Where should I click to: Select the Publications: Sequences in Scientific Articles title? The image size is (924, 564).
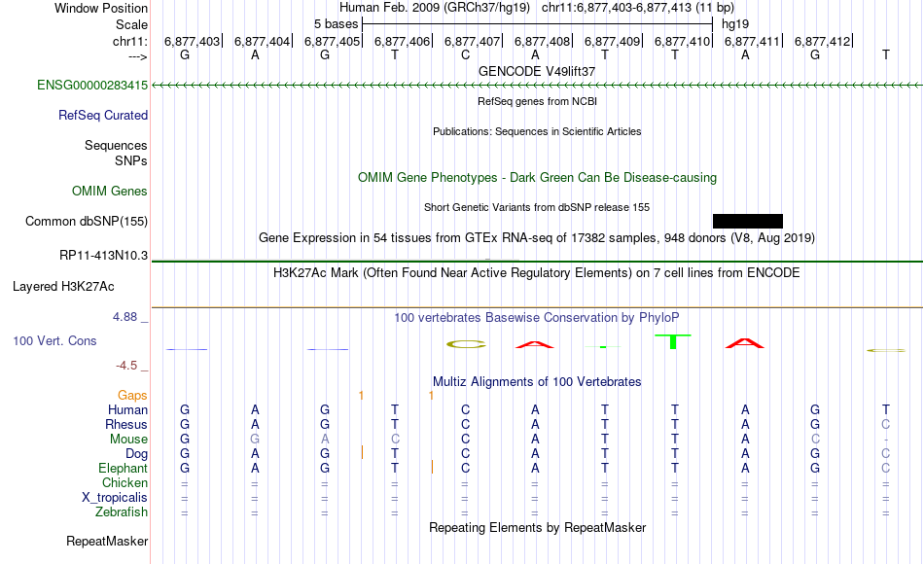coord(537,131)
